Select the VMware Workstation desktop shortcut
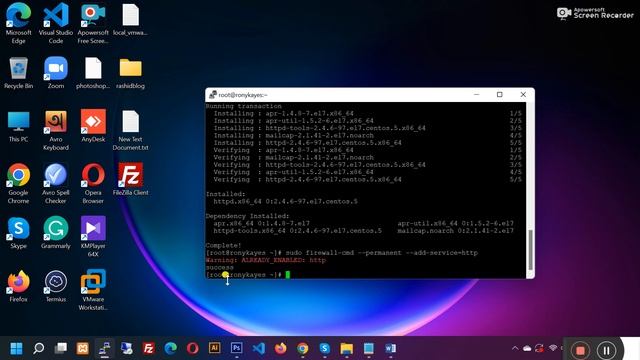 point(93,291)
